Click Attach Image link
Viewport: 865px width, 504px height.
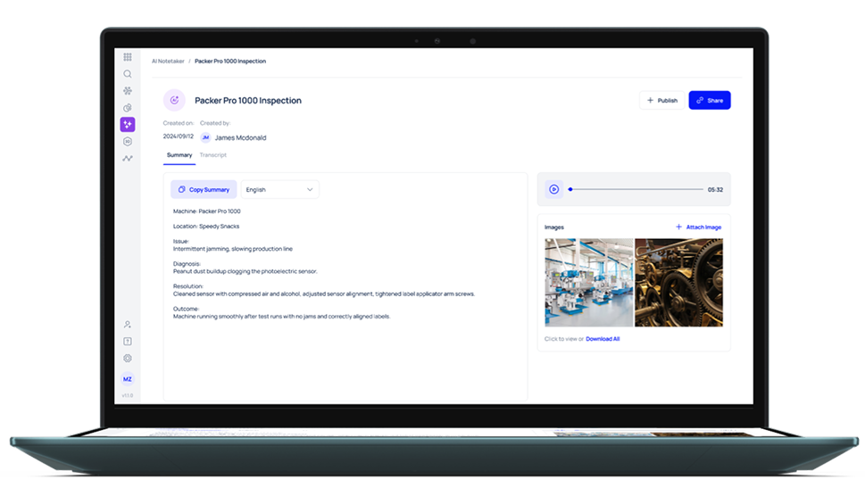pos(698,227)
